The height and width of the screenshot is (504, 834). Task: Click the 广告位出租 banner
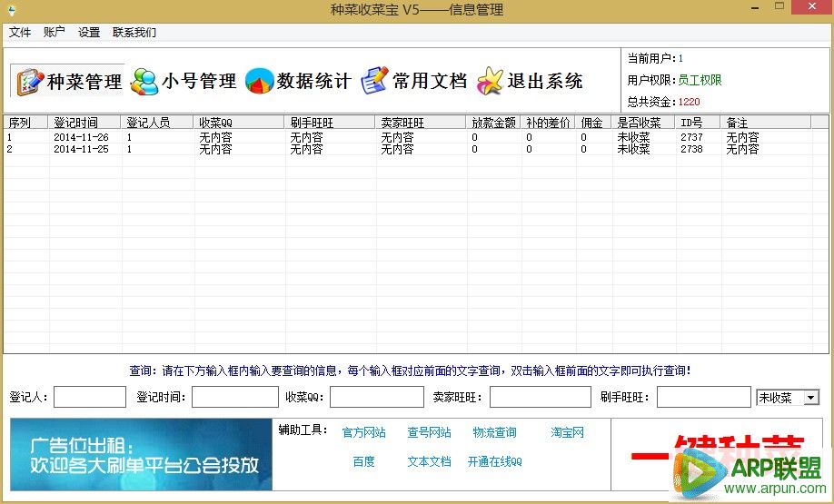click(141, 455)
